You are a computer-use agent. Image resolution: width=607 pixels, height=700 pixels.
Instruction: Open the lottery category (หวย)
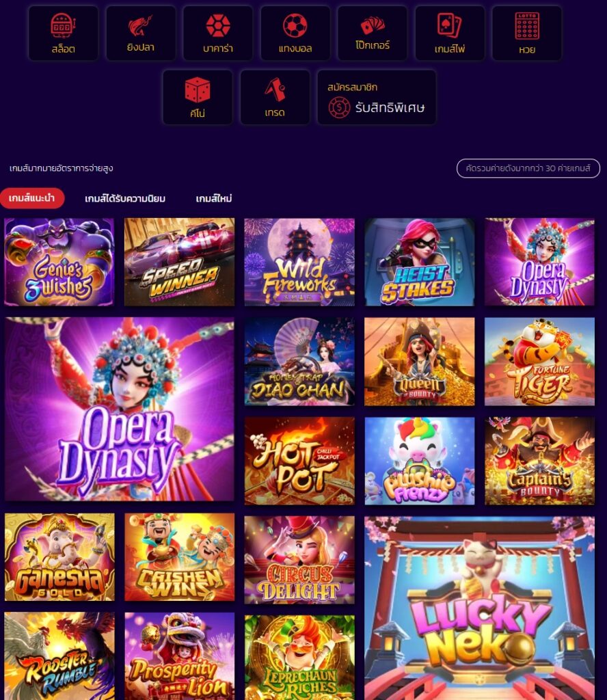point(526,33)
